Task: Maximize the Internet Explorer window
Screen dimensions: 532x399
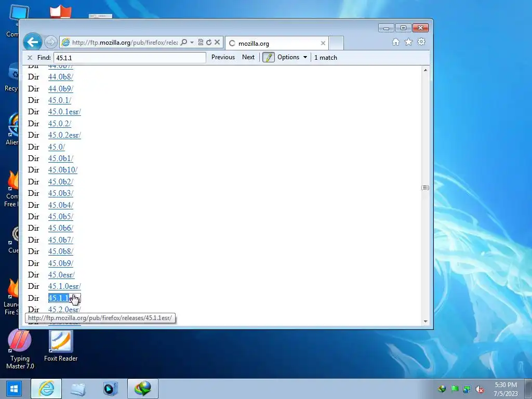Action: click(x=403, y=28)
